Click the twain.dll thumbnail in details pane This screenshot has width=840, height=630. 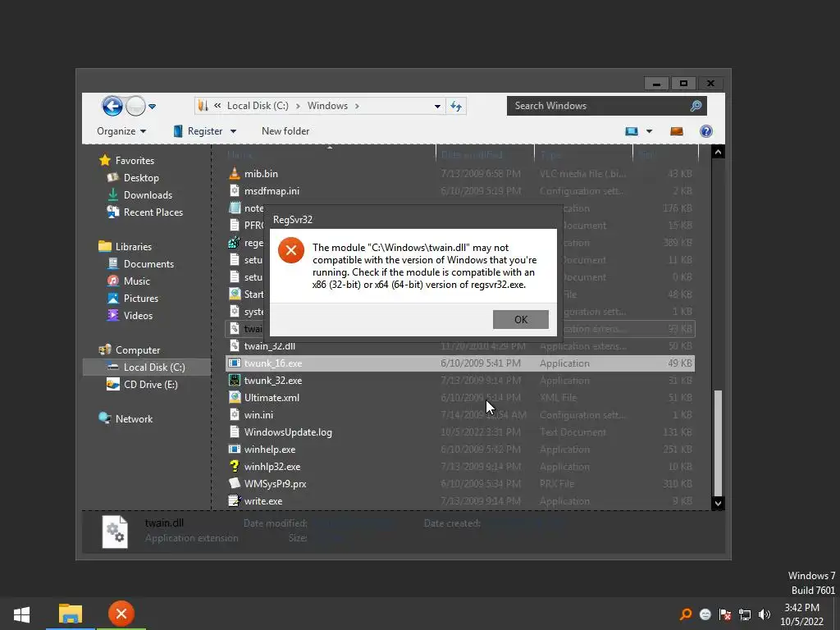pyautogui.click(x=115, y=532)
